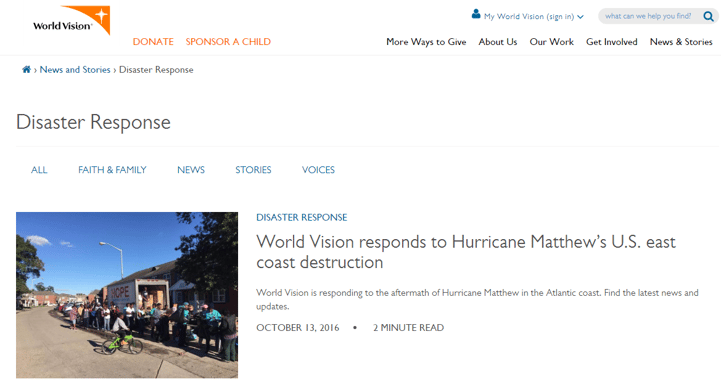Viewport: 721px width, 387px height.
Task: Click the 'Disaster Response' page heading
Action: click(x=93, y=122)
